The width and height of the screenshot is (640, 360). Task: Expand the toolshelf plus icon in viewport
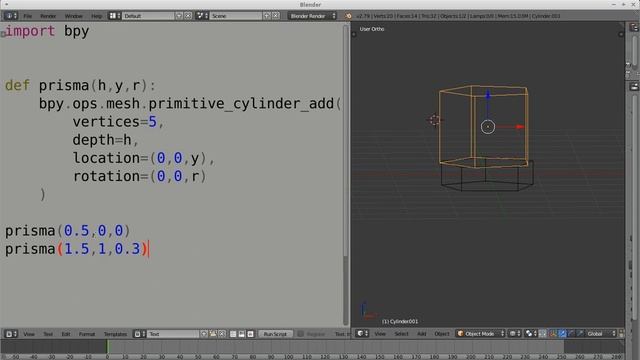pos(354,35)
